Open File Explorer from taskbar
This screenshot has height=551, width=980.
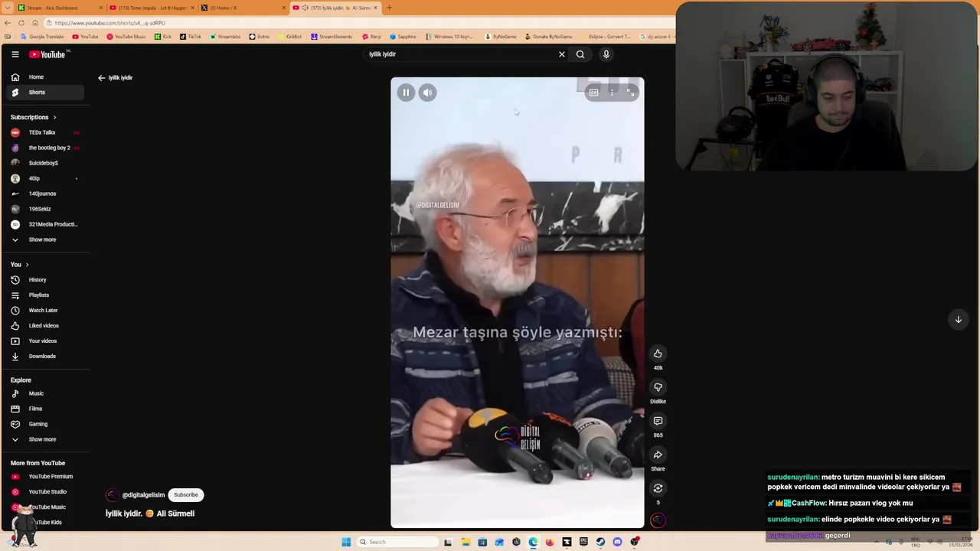tap(465, 542)
